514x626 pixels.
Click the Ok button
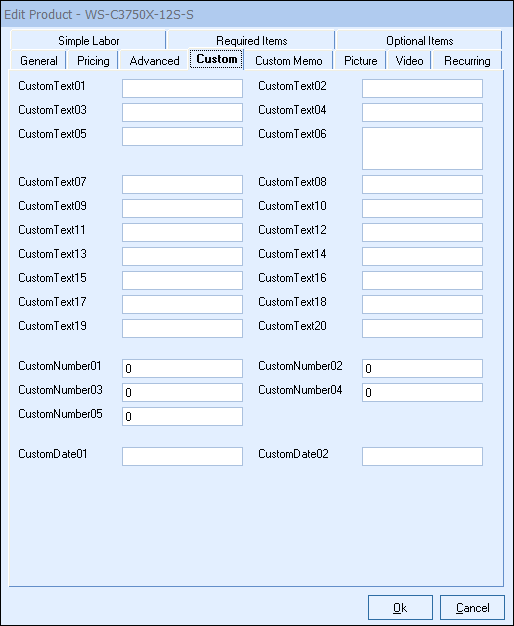(x=400, y=608)
